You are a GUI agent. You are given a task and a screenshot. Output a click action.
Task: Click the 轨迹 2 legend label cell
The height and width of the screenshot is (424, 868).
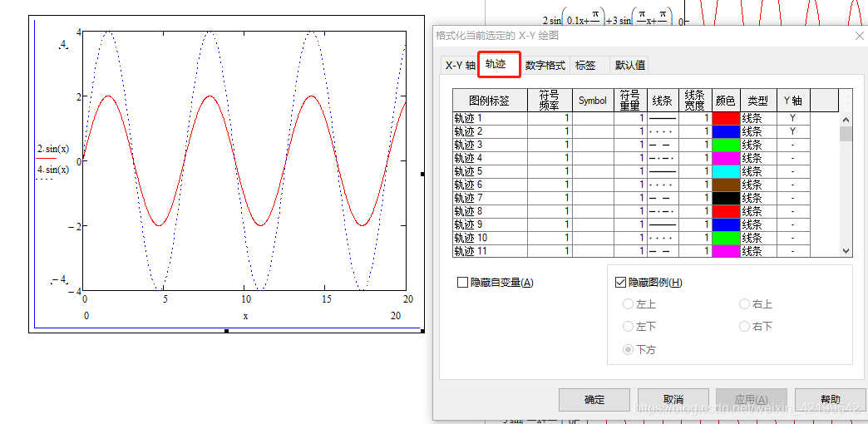490,131
